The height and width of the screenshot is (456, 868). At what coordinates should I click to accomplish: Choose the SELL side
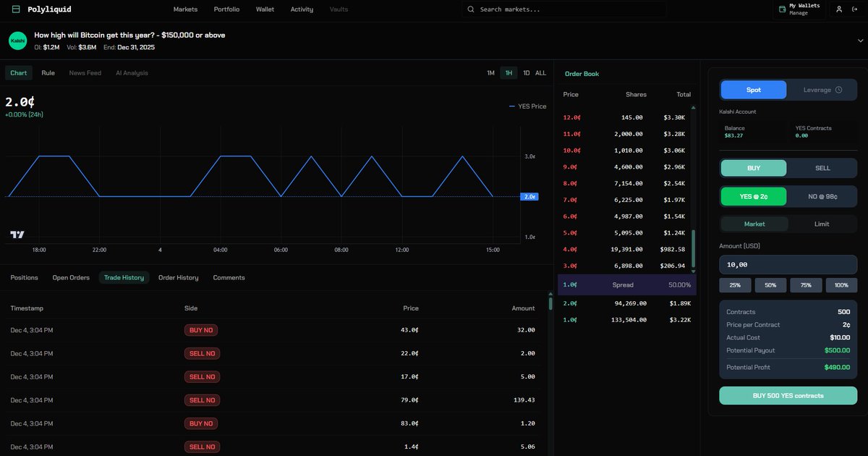[x=823, y=168]
